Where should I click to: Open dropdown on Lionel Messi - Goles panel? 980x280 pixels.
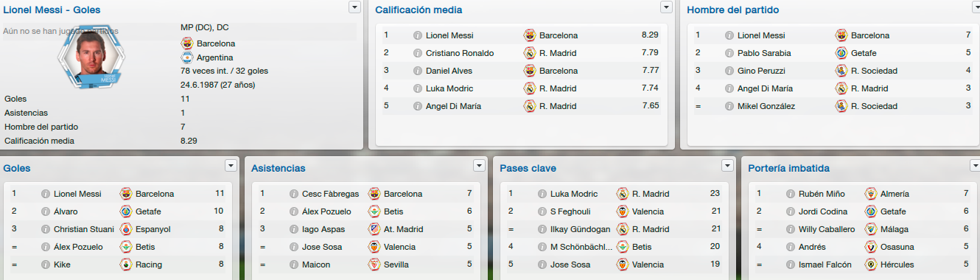pos(354,7)
